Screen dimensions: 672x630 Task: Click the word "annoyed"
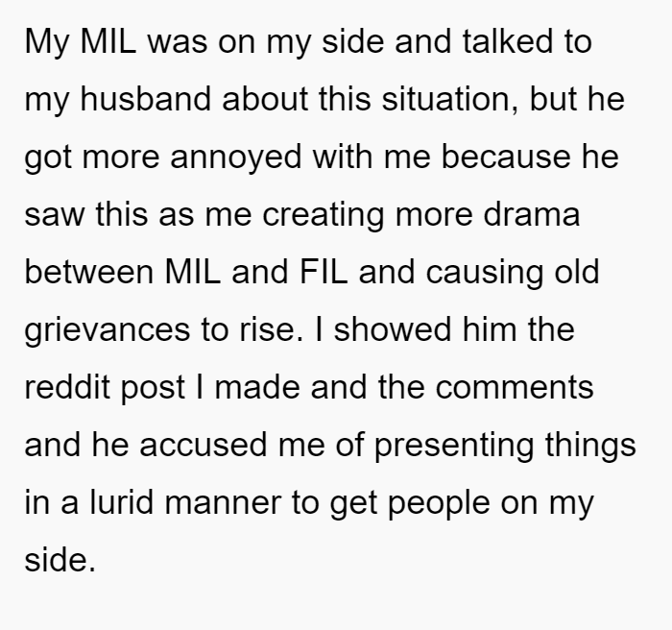tap(236, 157)
